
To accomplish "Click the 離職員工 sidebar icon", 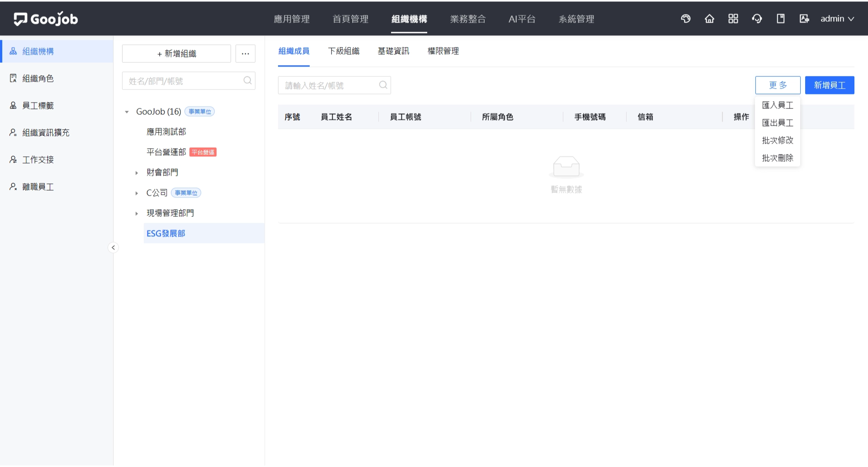I will pos(13,187).
